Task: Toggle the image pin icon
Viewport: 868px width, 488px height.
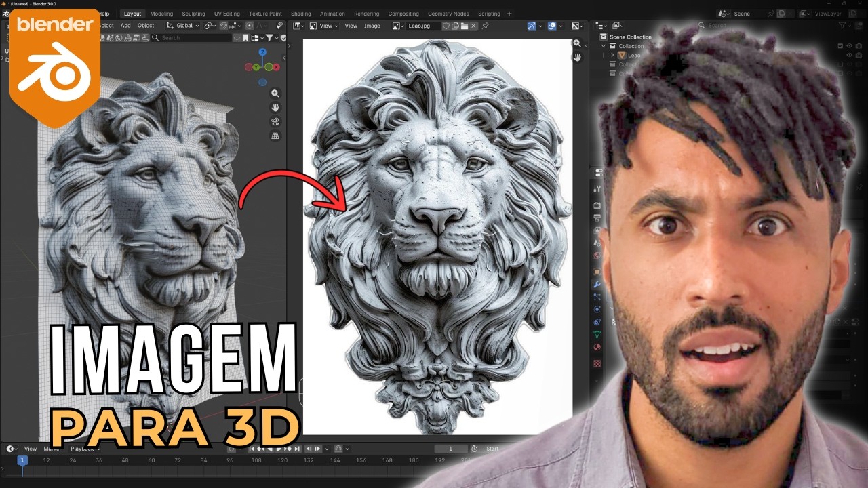Action: point(485,26)
